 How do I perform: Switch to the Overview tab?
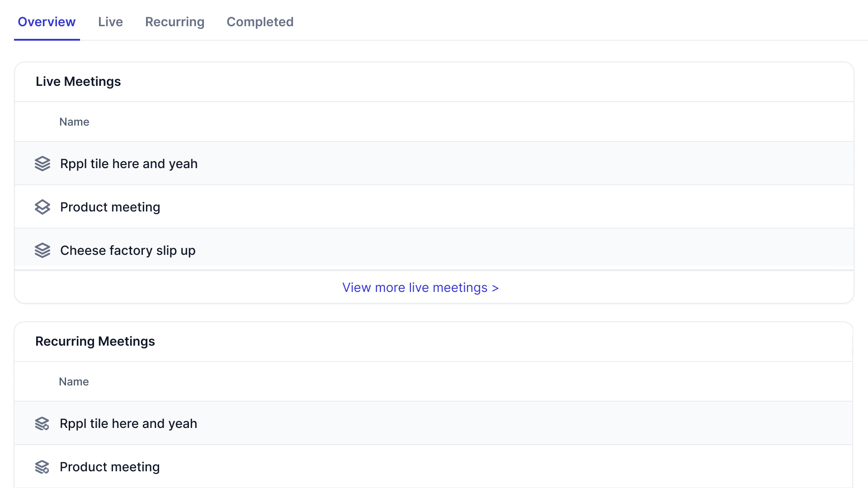tap(47, 22)
